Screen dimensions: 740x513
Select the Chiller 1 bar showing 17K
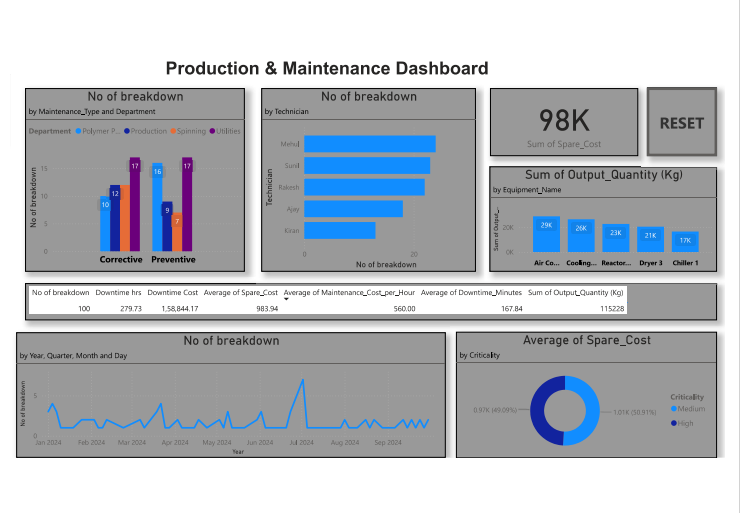pos(685,242)
